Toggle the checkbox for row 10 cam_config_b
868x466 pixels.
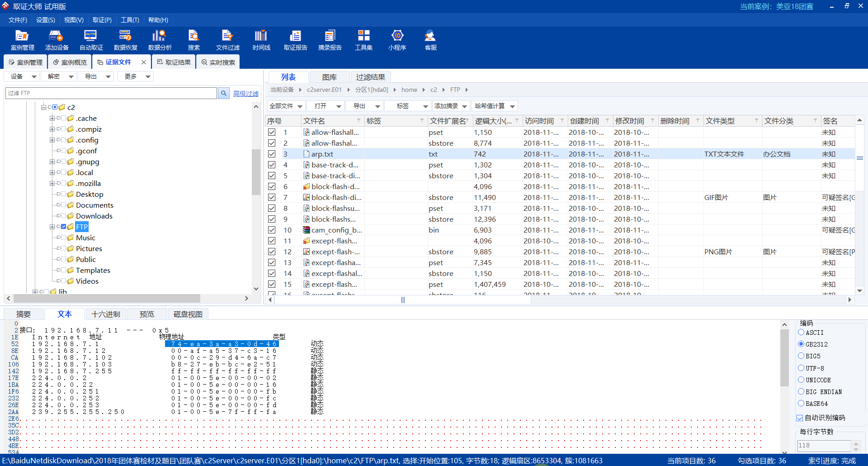coord(272,230)
